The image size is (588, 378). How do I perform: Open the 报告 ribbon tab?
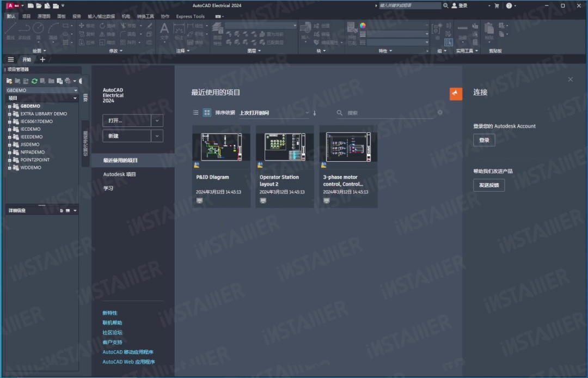pyautogui.click(x=77, y=16)
